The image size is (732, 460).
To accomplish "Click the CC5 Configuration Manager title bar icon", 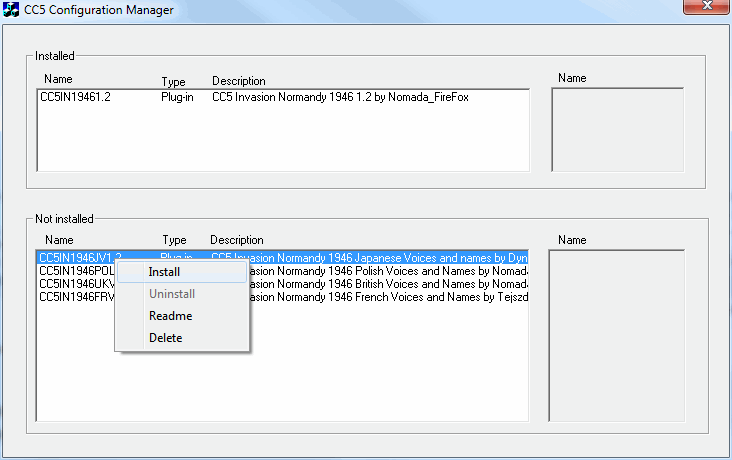I will pos(12,10).
